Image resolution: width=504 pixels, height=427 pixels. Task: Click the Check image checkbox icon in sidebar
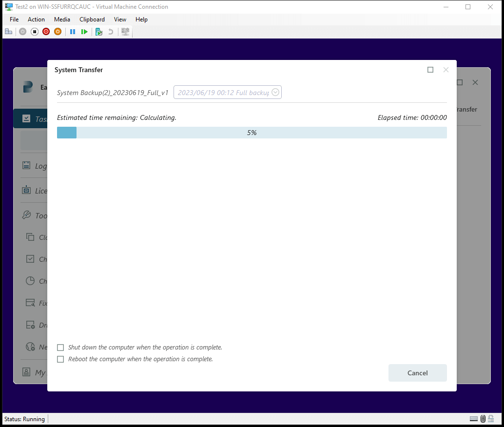point(30,259)
